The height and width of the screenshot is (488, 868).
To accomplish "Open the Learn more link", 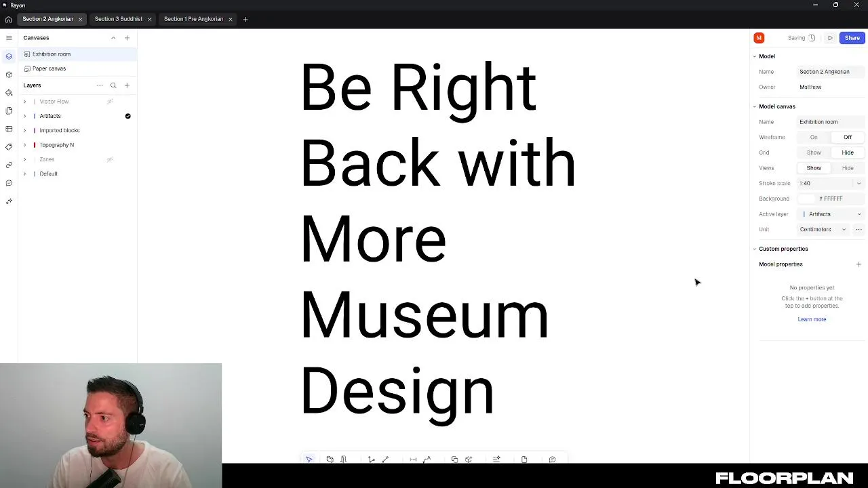I will [x=812, y=319].
